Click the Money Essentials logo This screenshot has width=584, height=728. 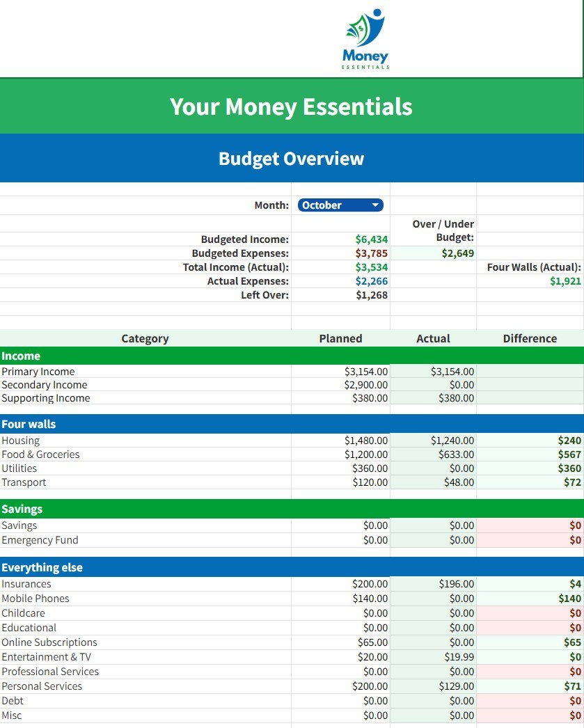point(365,38)
